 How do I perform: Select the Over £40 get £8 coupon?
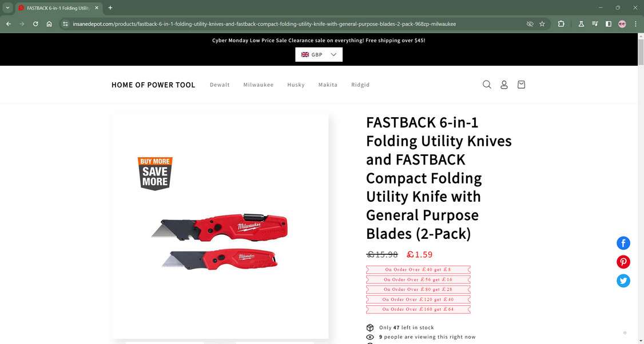418,270
